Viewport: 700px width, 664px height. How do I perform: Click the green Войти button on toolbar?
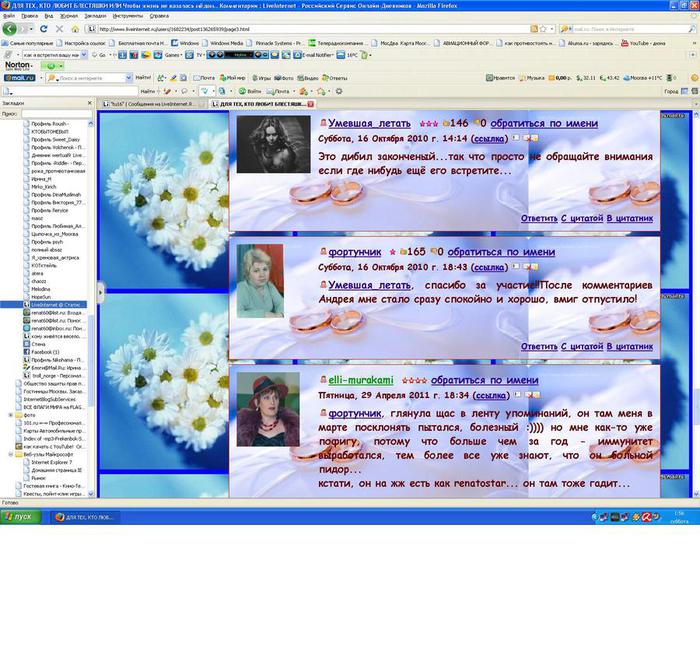[250, 91]
